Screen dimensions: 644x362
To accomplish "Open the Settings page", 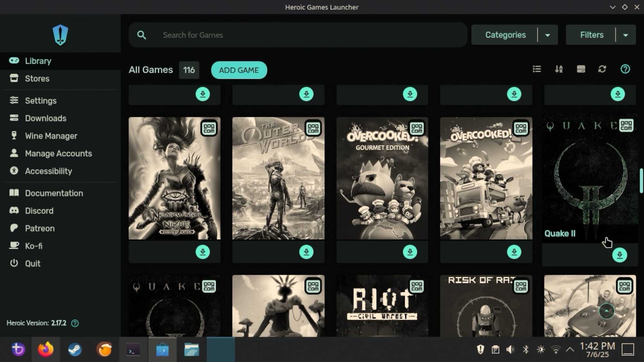I will tap(60, 101).
